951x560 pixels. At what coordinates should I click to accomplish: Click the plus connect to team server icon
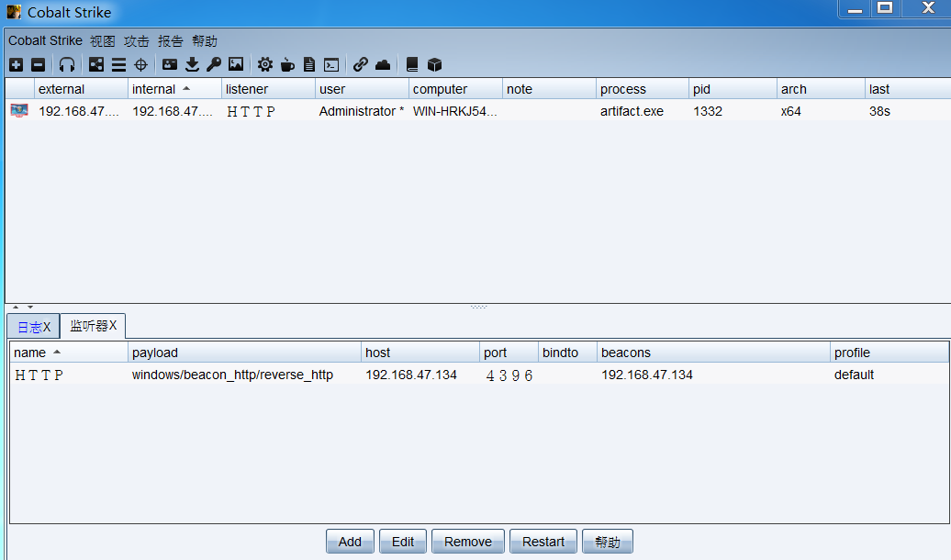[x=17, y=64]
